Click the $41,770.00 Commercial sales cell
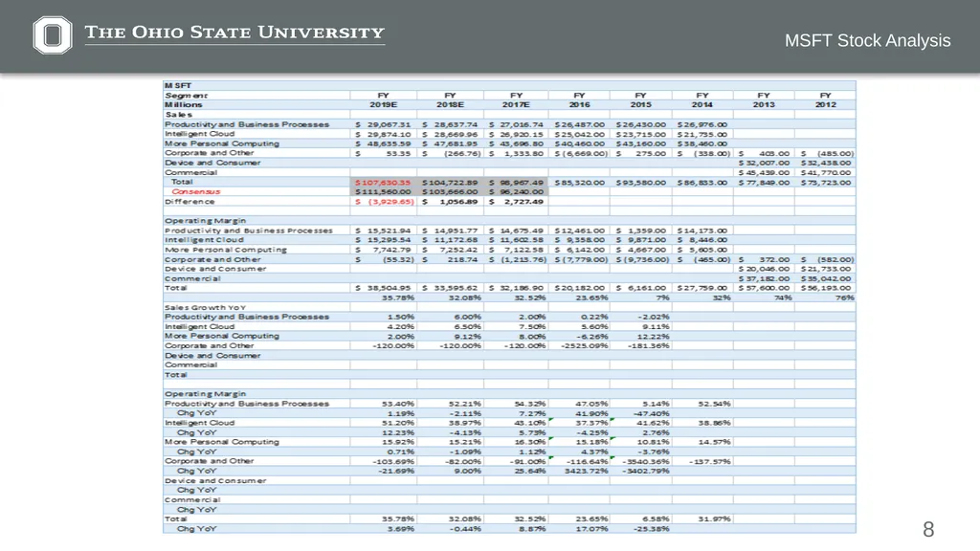Viewport: 980px width, 551px height. (x=826, y=172)
